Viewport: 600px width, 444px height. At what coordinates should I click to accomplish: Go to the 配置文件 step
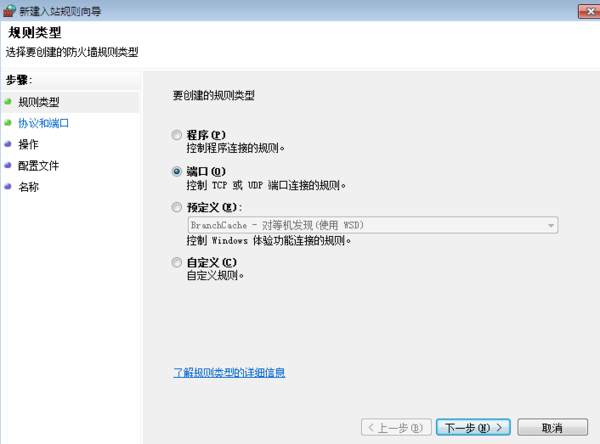39,166
